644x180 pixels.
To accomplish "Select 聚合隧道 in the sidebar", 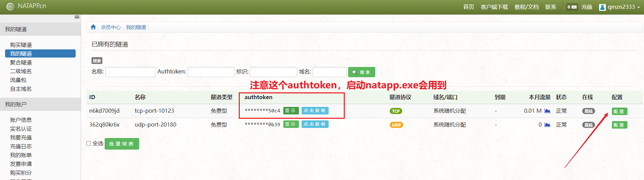I will point(21,62).
